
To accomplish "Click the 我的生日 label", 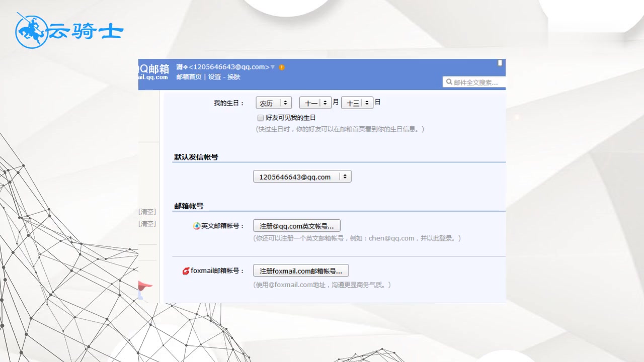I will [x=229, y=103].
